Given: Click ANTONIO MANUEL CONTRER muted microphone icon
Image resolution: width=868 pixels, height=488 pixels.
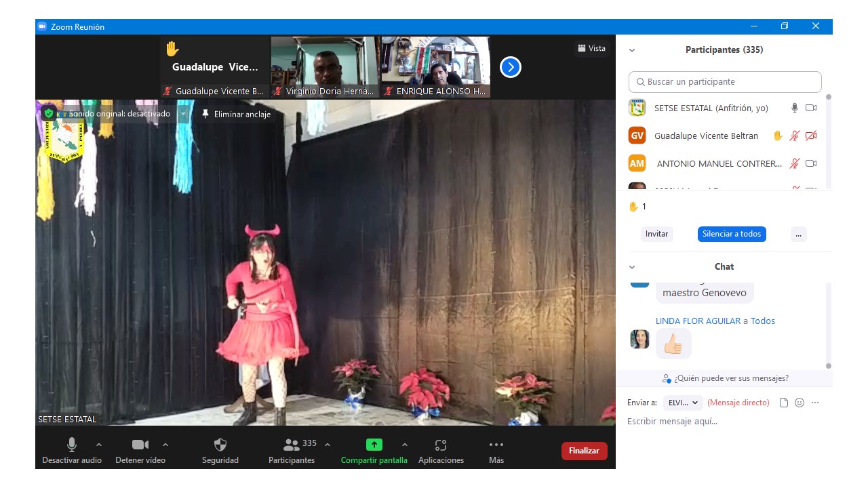Looking at the screenshot, I should coord(795,163).
